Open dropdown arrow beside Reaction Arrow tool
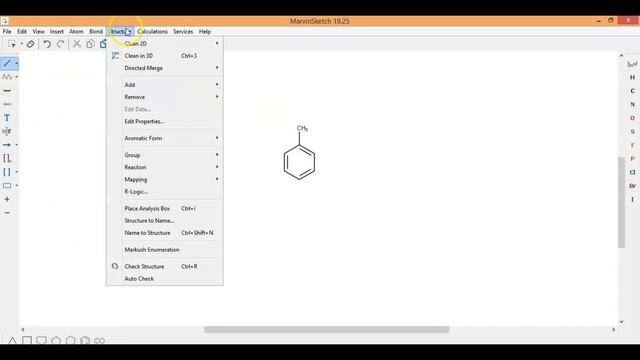The width and height of the screenshot is (640, 360). [x=17, y=145]
